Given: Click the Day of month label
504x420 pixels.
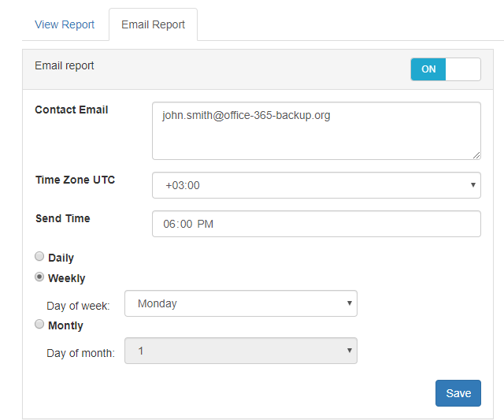Looking at the screenshot, I should pyautogui.click(x=80, y=353).
